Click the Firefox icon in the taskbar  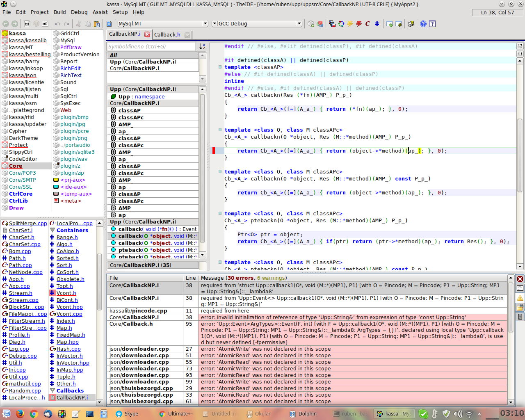click(x=20, y=413)
